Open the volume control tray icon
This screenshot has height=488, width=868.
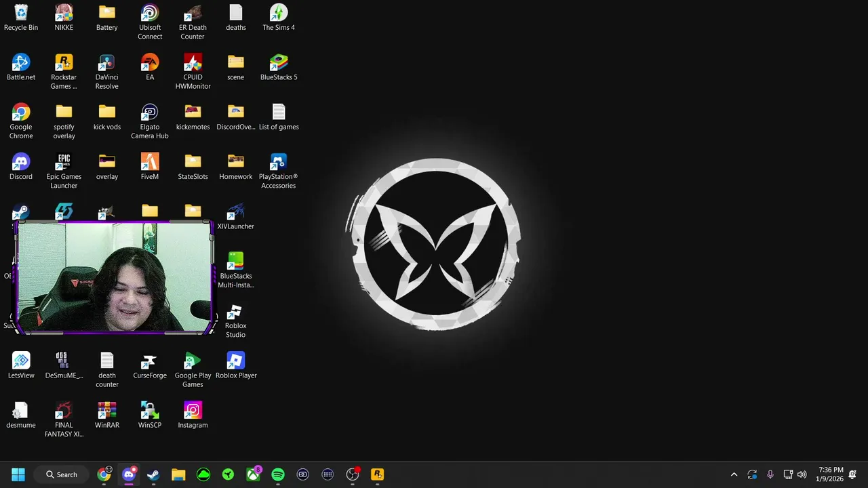(x=802, y=474)
